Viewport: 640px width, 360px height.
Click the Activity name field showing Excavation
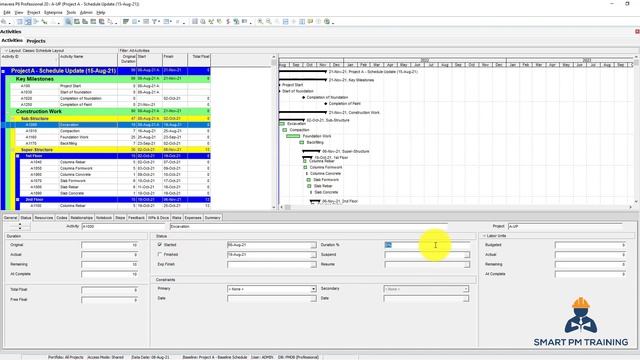click(309, 226)
